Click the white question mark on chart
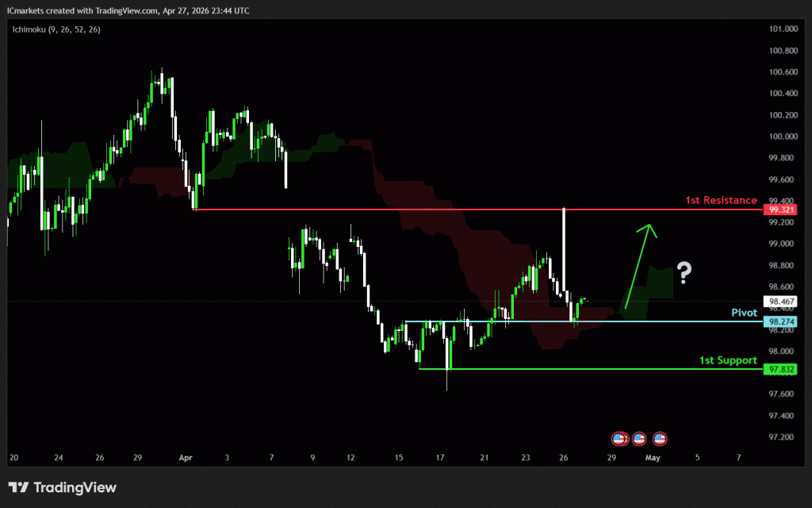812x508 pixels. (x=684, y=272)
